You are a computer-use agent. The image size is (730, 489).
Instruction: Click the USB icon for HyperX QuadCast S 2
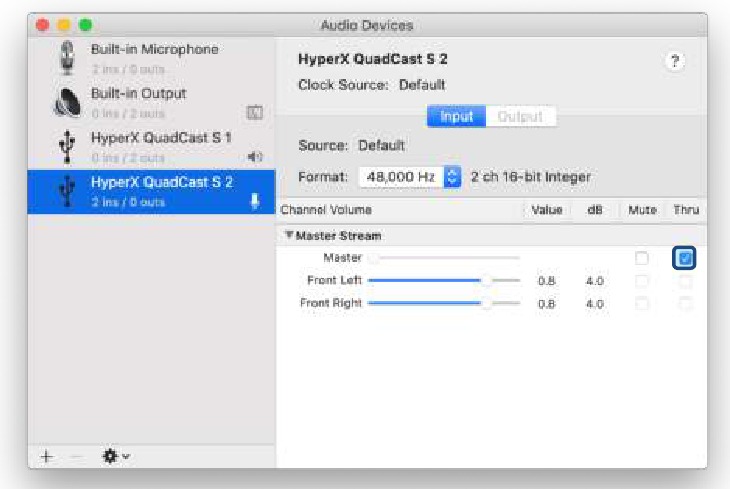click(68, 191)
